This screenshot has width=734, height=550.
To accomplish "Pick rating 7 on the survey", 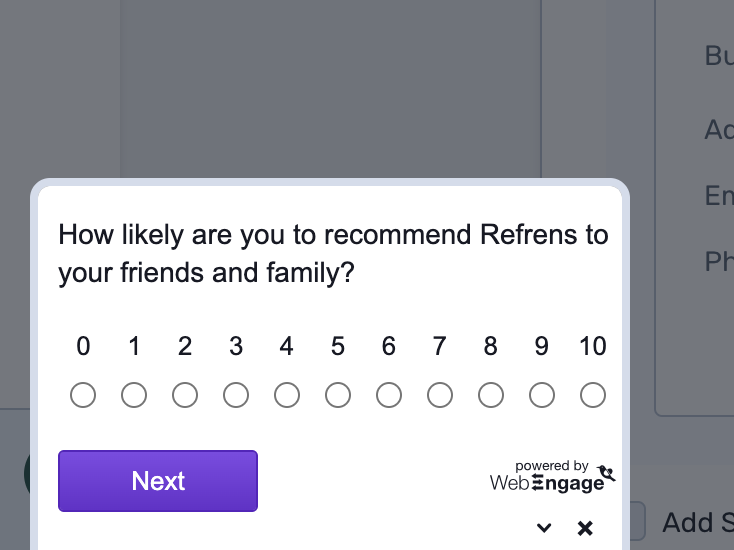I will click(x=440, y=395).
